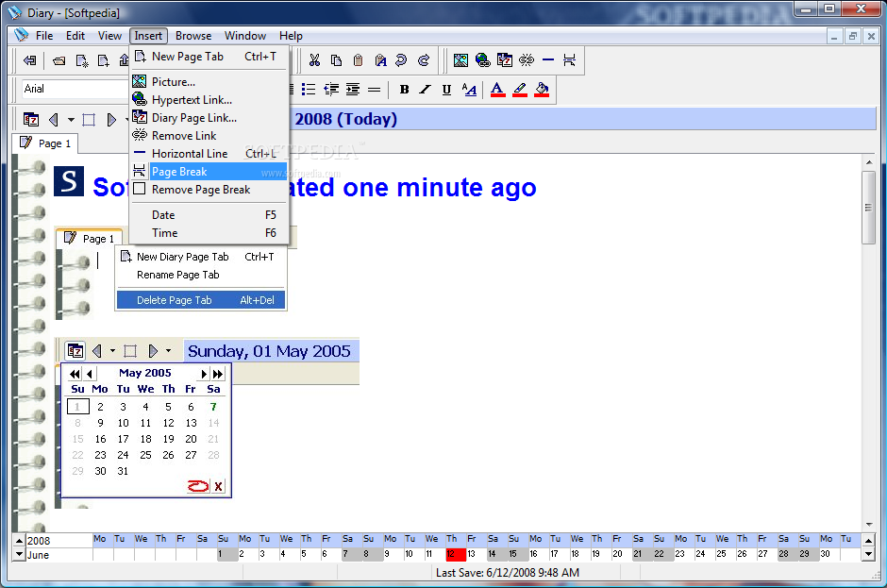
Task: Toggle Underline formatting
Action: click(x=446, y=90)
